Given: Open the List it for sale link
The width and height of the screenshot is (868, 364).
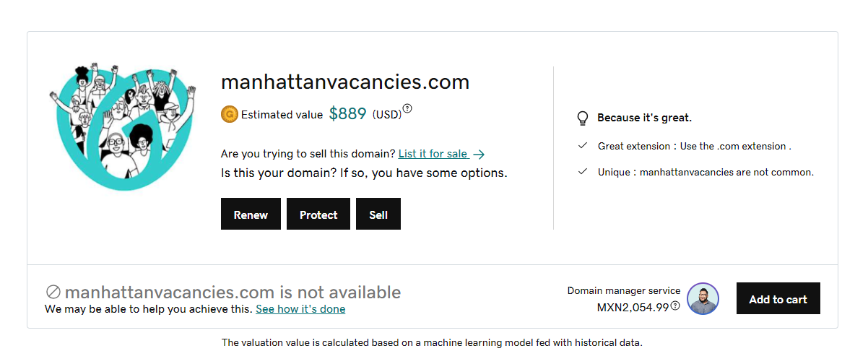Looking at the screenshot, I should click(433, 154).
